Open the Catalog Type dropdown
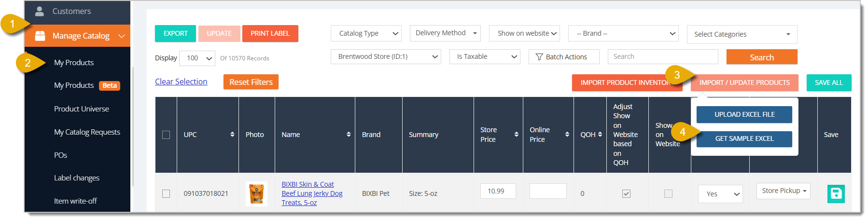Screen dimensions: 868x220 tap(366, 33)
